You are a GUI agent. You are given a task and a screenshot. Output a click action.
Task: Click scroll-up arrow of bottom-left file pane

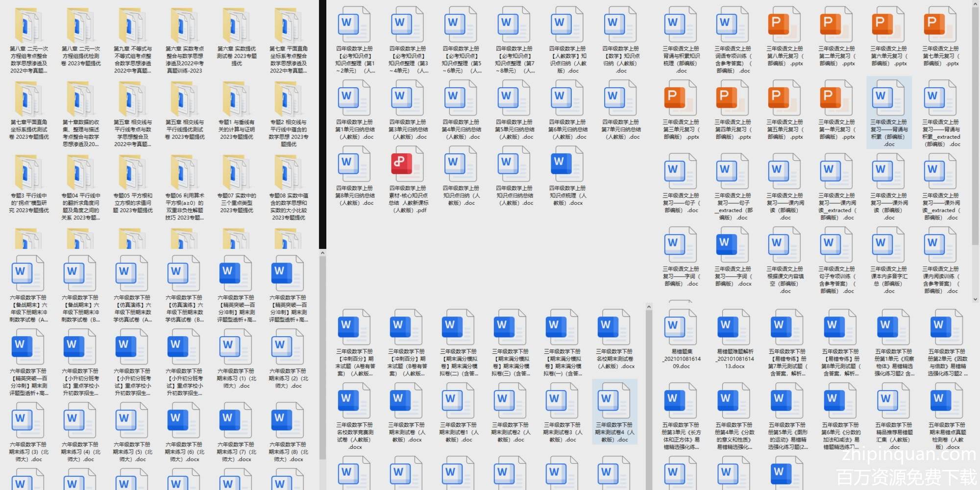pyautogui.click(x=322, y=253)
